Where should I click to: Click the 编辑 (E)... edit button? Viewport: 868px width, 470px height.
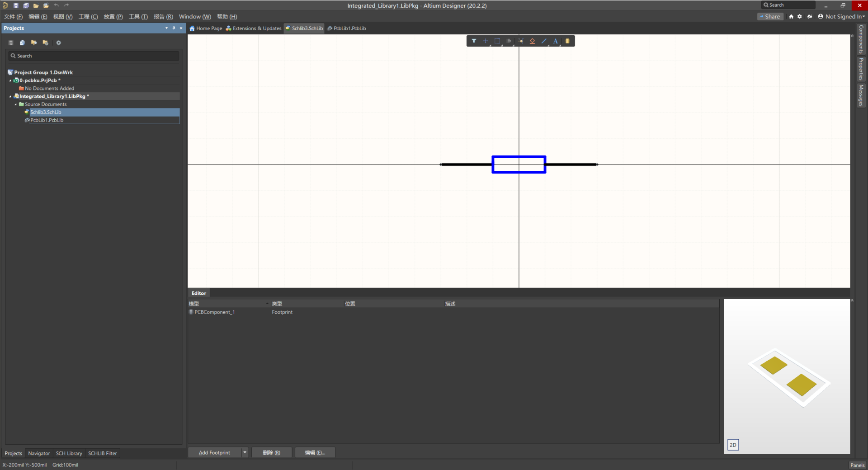tap(315, 452)
